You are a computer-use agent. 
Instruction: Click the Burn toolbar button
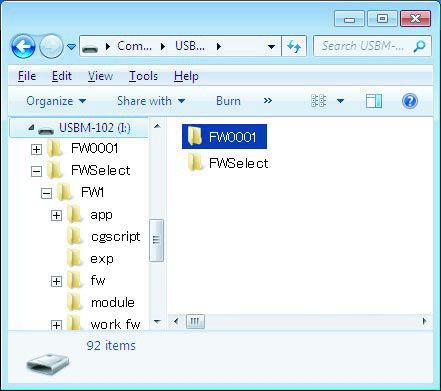(228, 101)
